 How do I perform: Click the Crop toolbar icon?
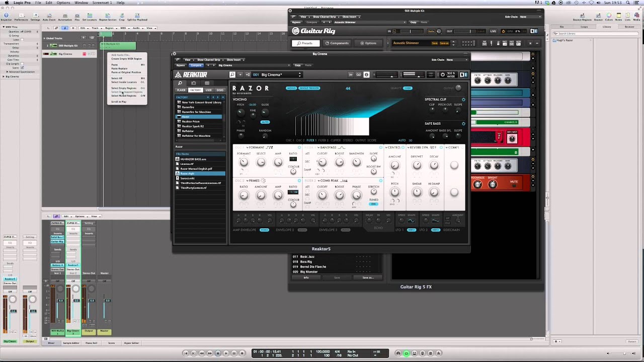click(122, 16)
